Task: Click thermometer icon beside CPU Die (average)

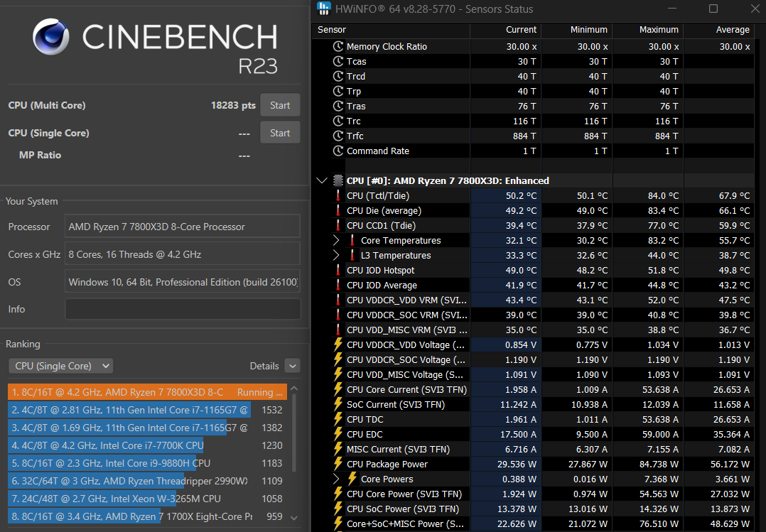Action: pos(338,210)
